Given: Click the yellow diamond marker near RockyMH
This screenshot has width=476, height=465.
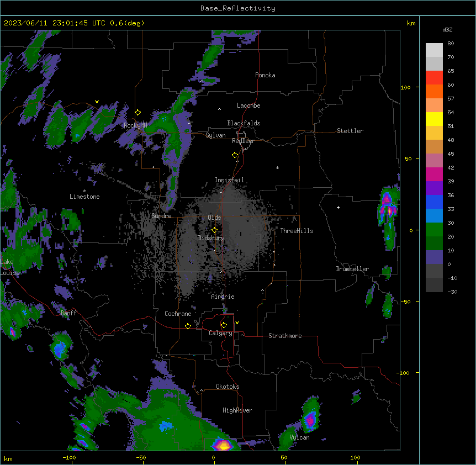Looking at the screenshot, I should pos(137,112).
